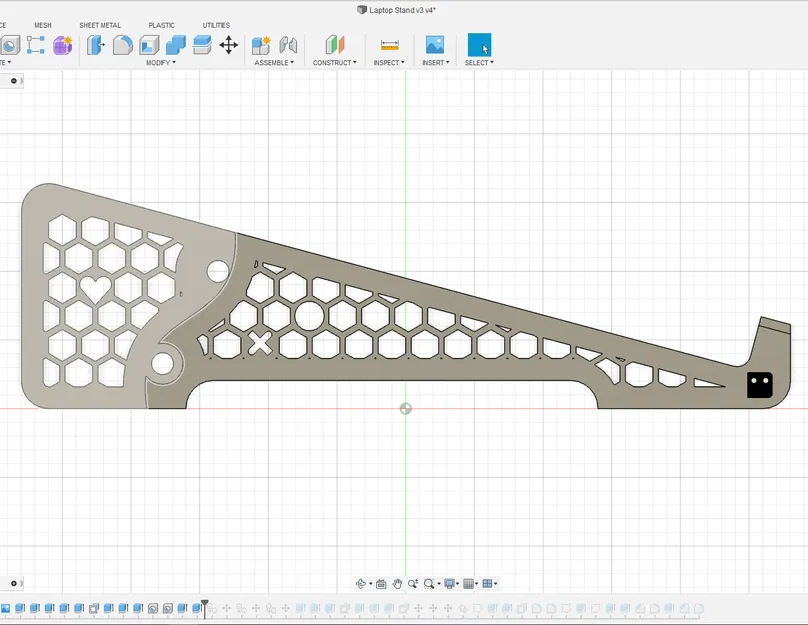The height and width of the screenshot is (625, 808).
Task: Click the Create Form purple icon
Action: [x=63, y=45]
